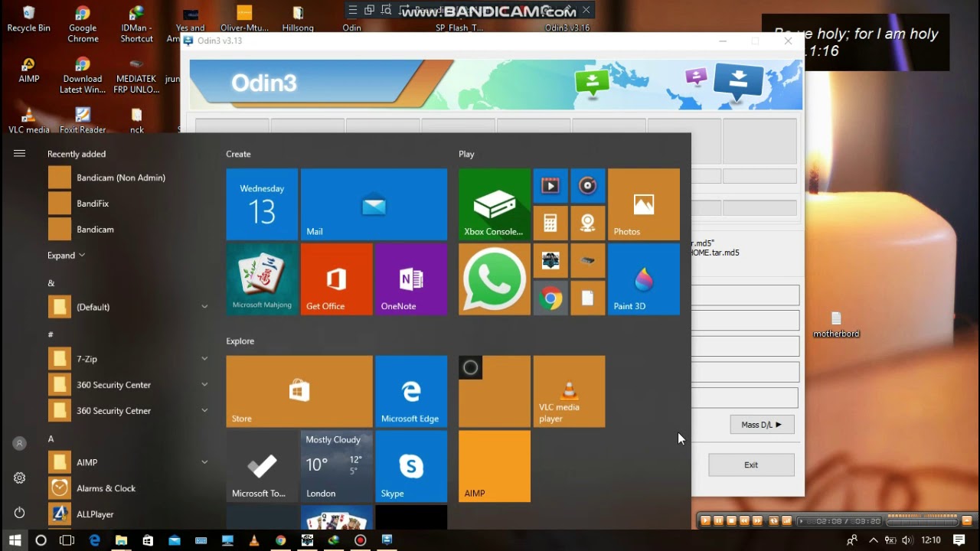
Task: Open Bandicam from Recently added
Action: [x=129, y=230]
